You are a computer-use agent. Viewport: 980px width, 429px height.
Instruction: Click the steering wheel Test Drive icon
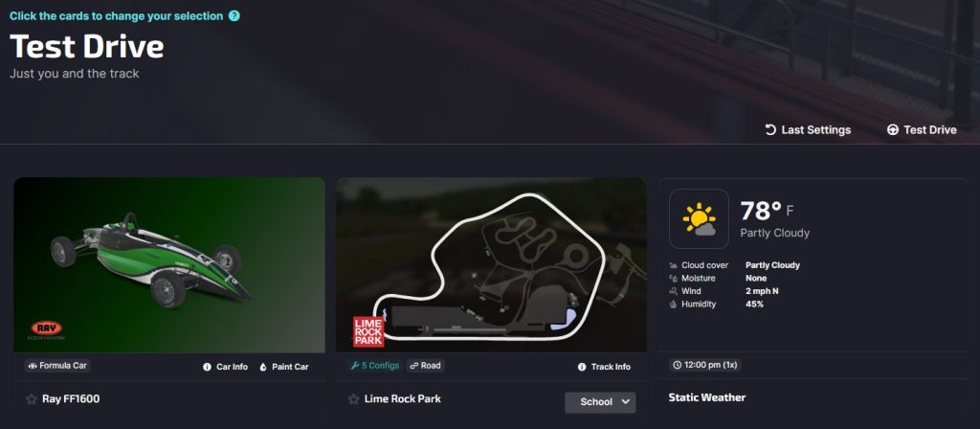pos(893,129)
